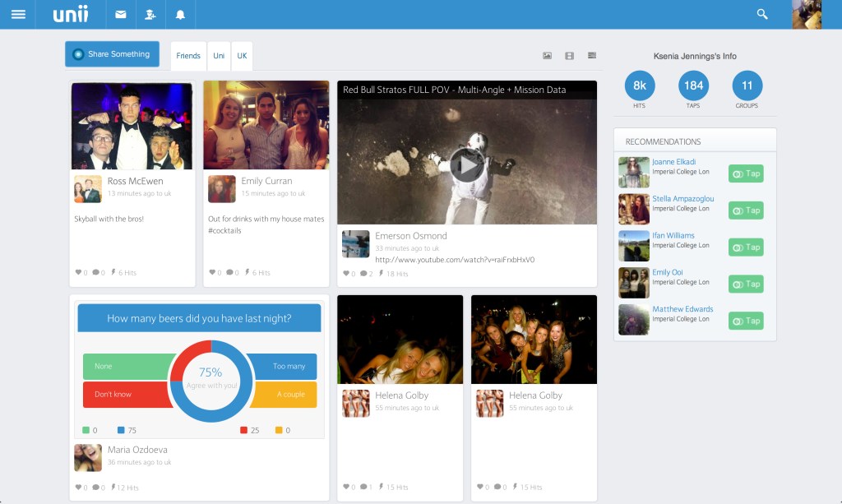The height and width of the screenshot is (504, 842).
Task: Like Emerson Osmond's video post
Action: tap(346, 274)
